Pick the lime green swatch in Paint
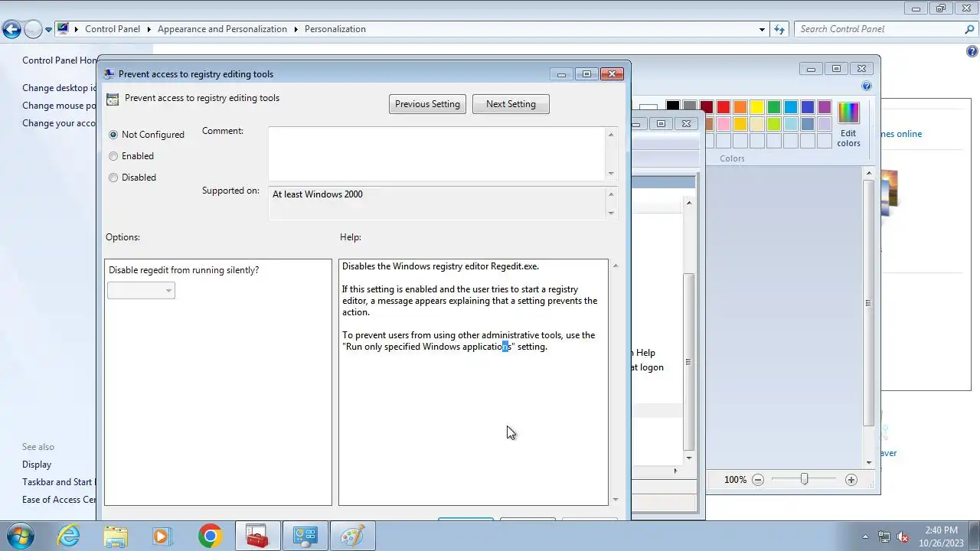The image size is (980, 551). click(x=773, y=124)
